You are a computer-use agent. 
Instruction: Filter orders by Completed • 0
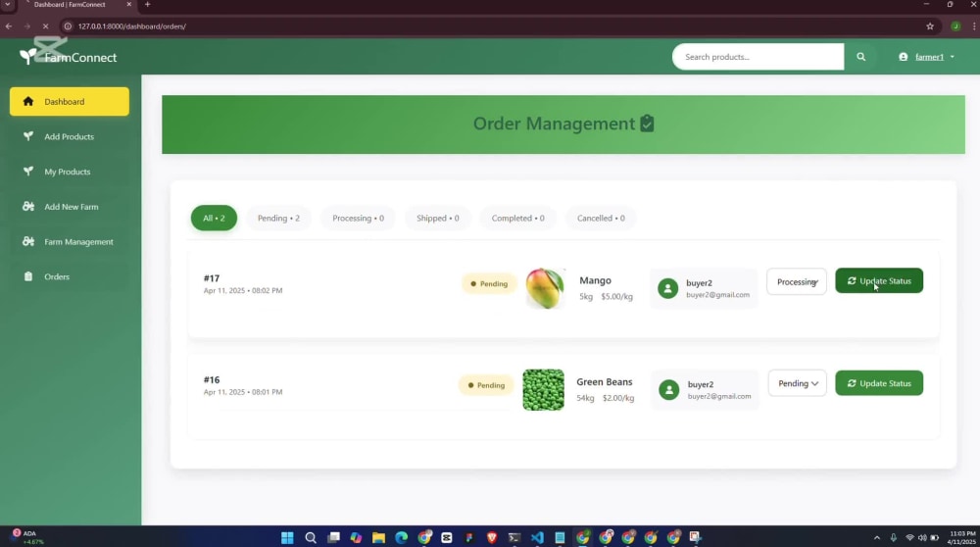517,219
